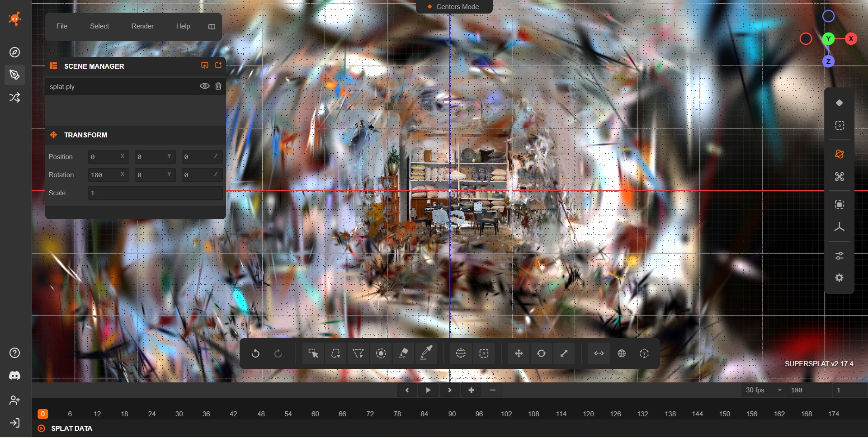Activate the rotate tool
868x438 pixels.
[x=541, y=353]
